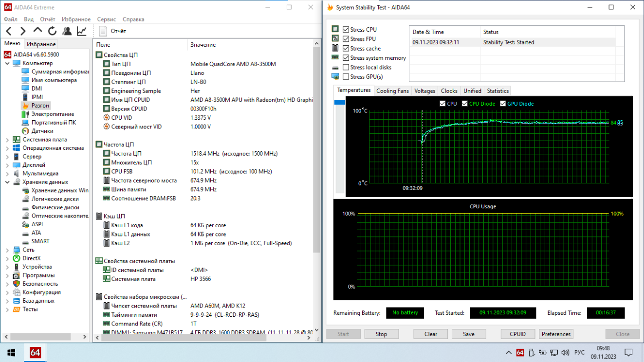Click the РУС language indicator in the tray
Screen dimensions: 644x362
point(579,353)
